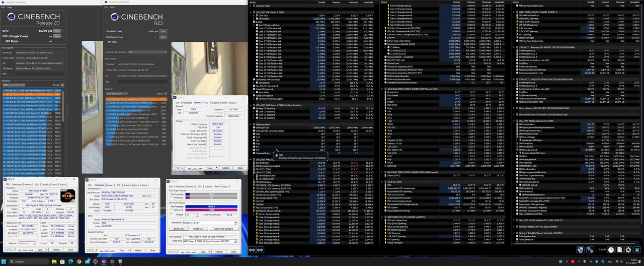
Task: Toggle the Details arrow in the Cinebench R23 ranking
Action: pos(167,94)
